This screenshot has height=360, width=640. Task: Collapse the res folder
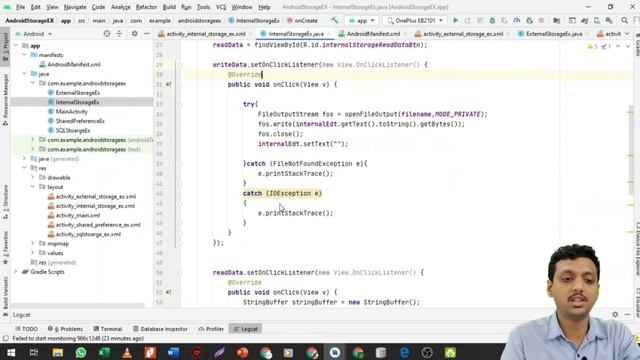click(24, 168)
